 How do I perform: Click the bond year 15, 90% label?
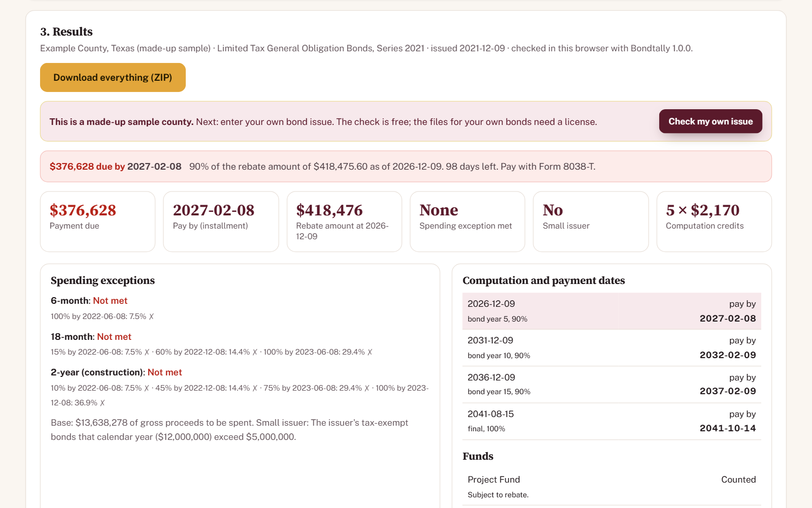tap(499, 392)
